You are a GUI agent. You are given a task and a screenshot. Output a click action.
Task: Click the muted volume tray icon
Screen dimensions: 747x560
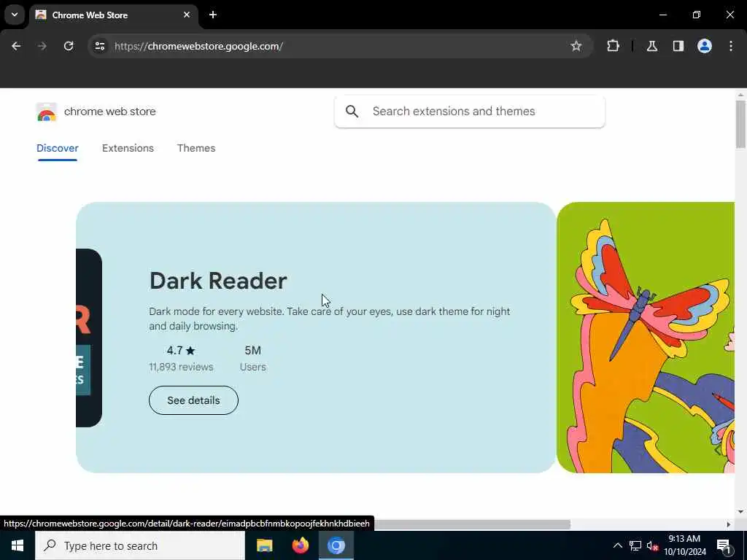(653, 545)
